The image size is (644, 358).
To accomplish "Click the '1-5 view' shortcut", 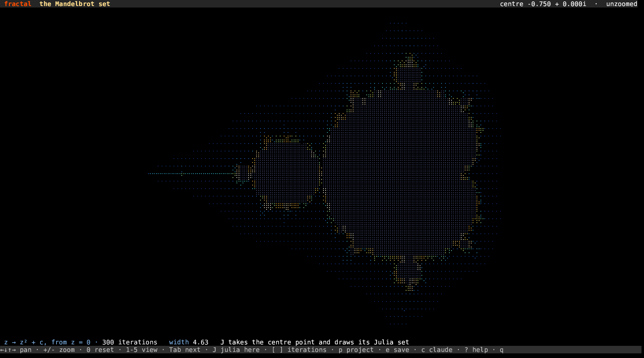I will point(142,350).
